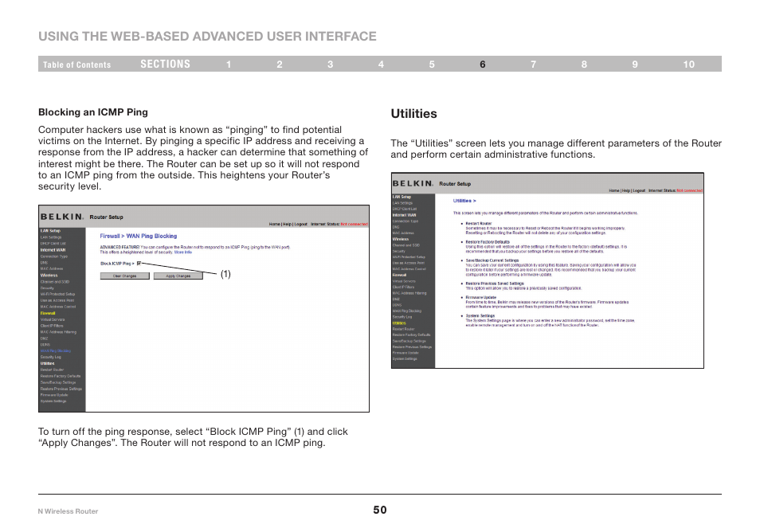The height and width of the screenshot is (532, 760).
Task: Select section 1 in the sections bar
Action: 229,65
